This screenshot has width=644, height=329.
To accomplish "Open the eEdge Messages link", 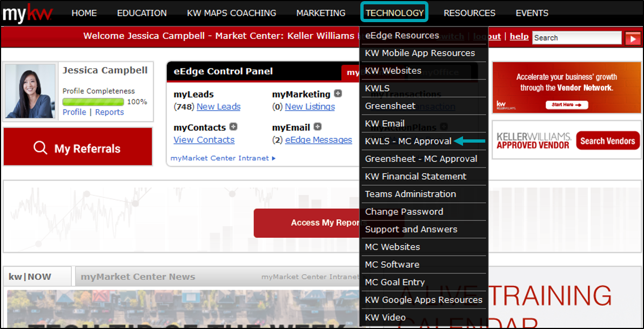I will click(x=319, y=140).
